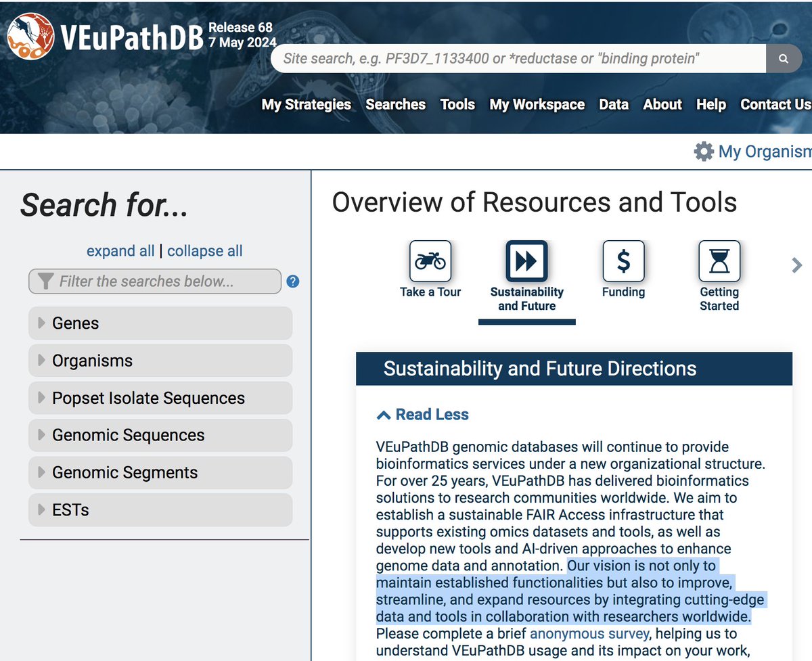
Task: Click the dollar sign Funding icon
Action: point(623,261)
